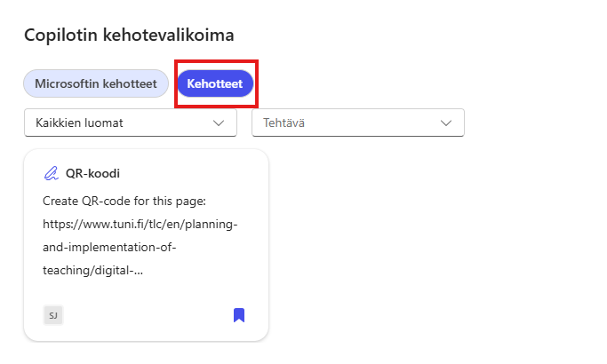Switch to Microsoftin kehotteet tab

coord(96,83)
